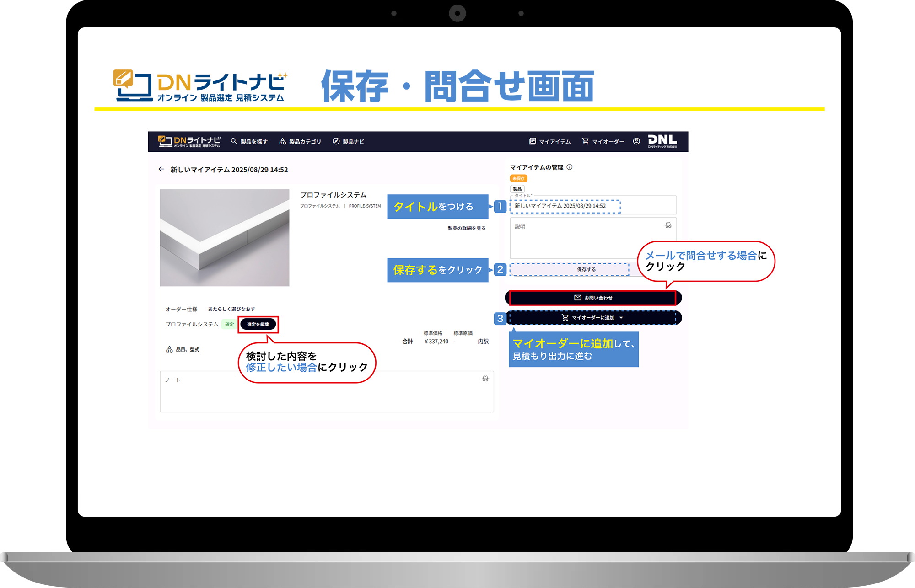This screenshot has height=588, width=915.
Task: Click 内訳 breakdown link
Action: click(483, 342)
